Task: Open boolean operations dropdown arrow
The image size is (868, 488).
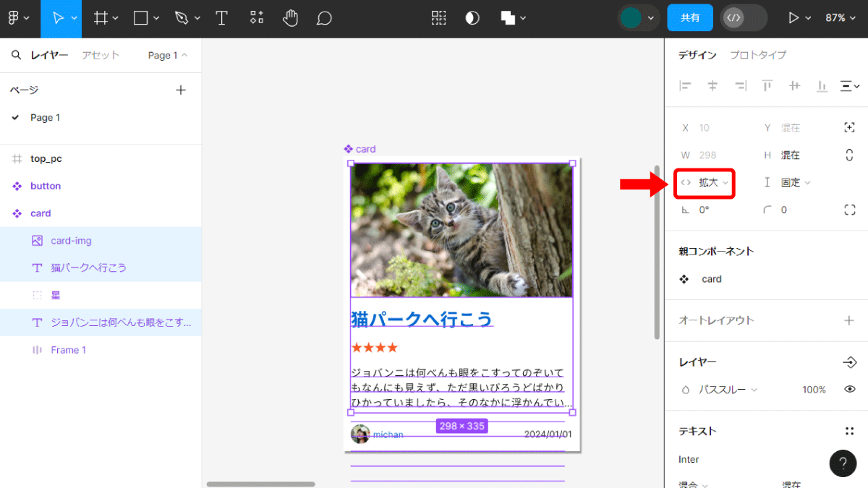Action: [523, 18]
